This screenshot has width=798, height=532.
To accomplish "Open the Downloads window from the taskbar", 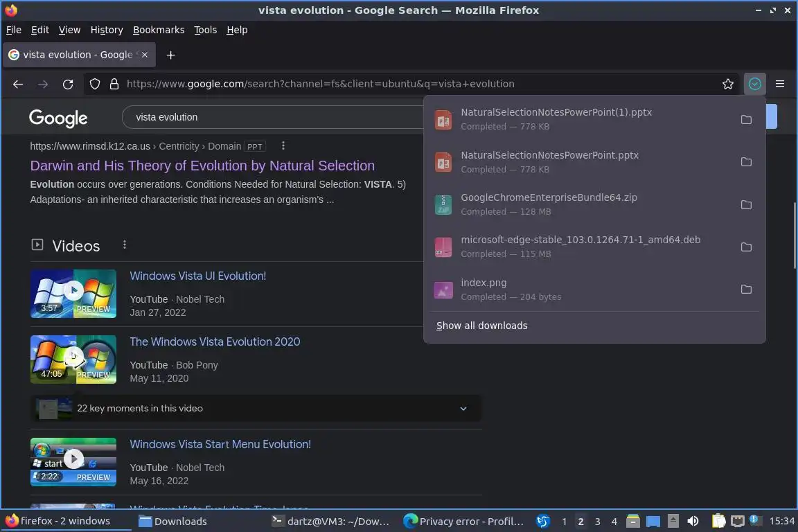I will click(173, 522).
